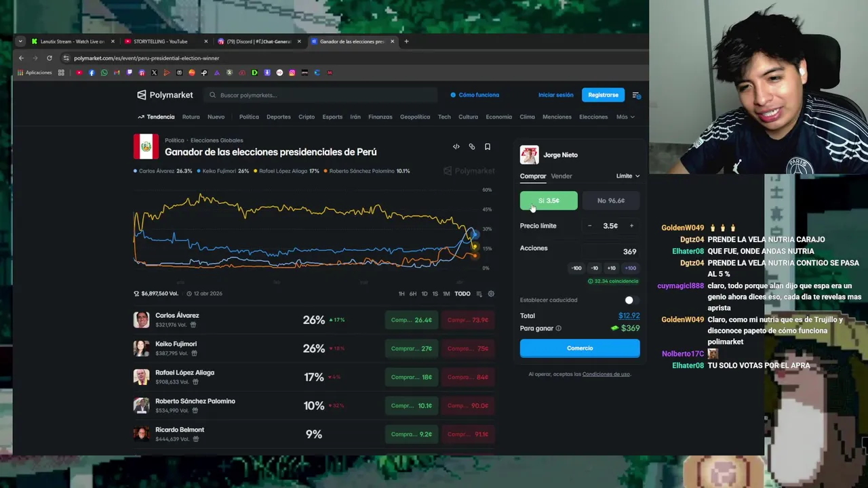
Task: Decrease the limit price with minus
Action: (x=589, y=226)
